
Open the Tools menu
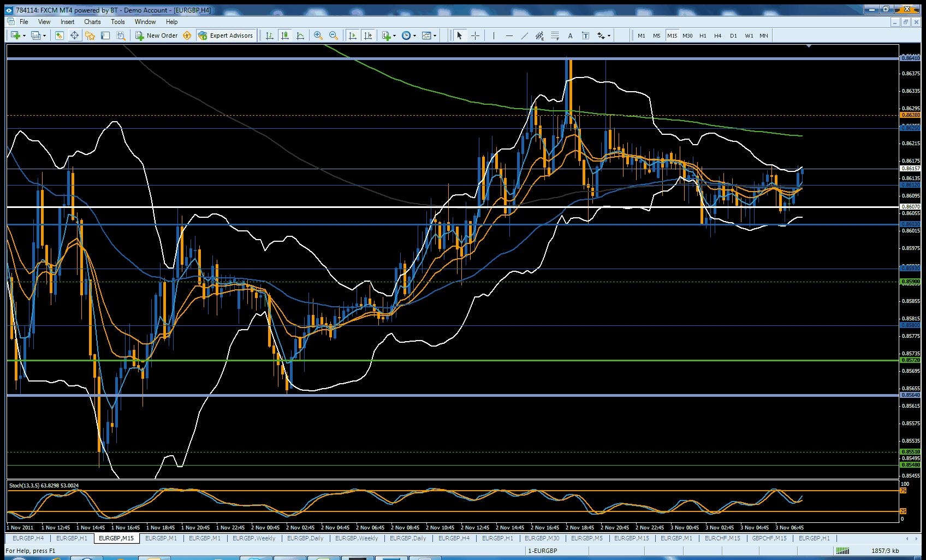click(x=118, y=22)
